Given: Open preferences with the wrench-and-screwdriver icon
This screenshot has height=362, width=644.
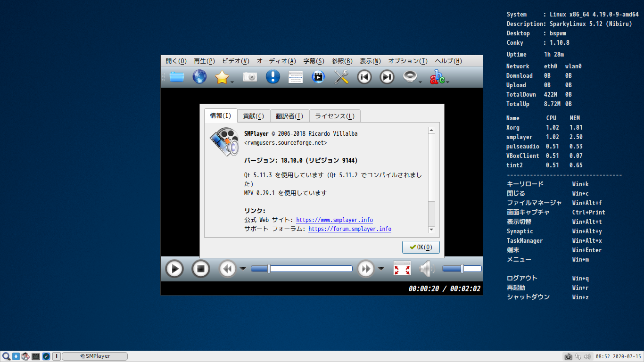Looking at the screenshot, I should 341,77.
